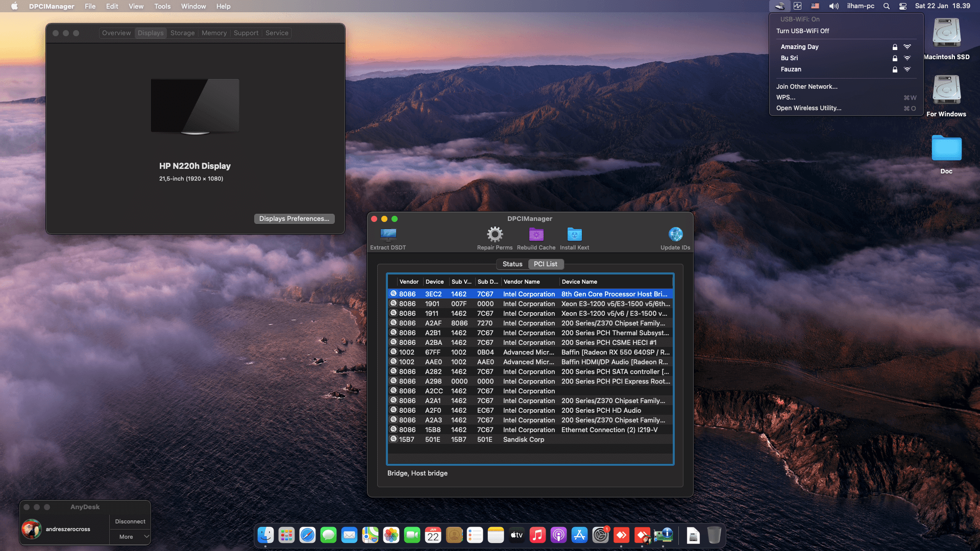This screenshot has height=551, width=980.
Task: Launch Safari from the dock
Action: point(307,535)
